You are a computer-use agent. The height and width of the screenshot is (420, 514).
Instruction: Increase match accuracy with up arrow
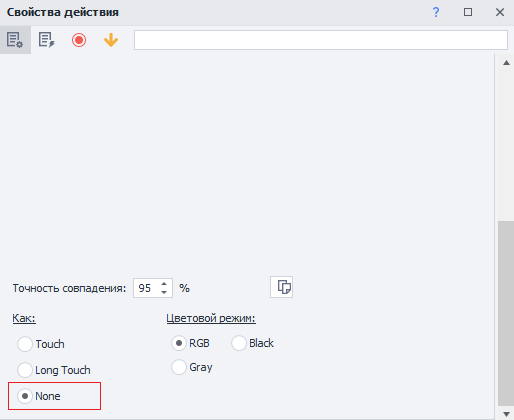(164, 284)
